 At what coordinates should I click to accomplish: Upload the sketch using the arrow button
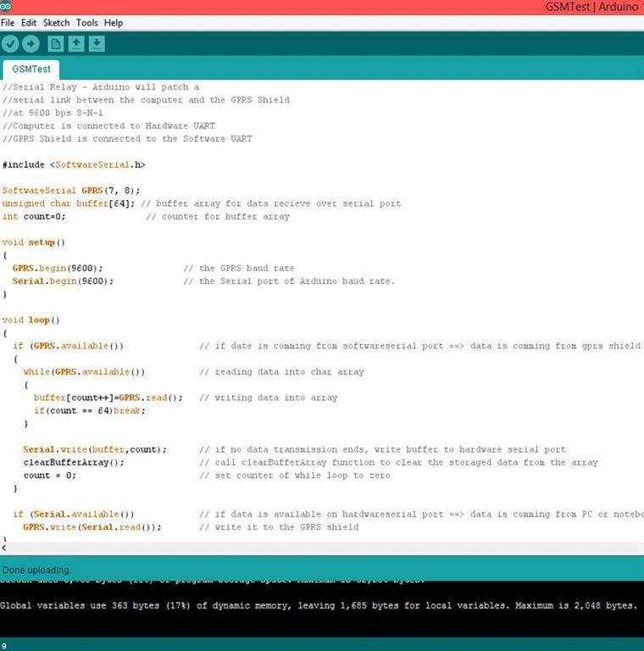tap(31, 43)
